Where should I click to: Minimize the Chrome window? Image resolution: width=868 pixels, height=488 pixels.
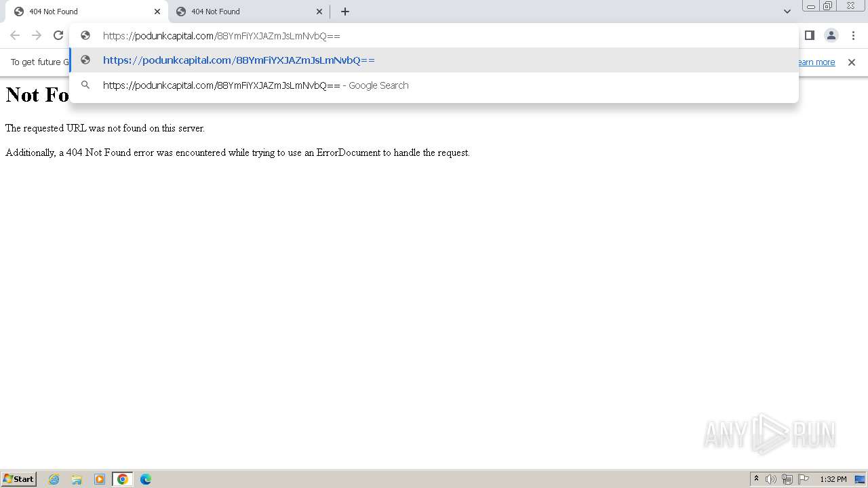(810, 5)
